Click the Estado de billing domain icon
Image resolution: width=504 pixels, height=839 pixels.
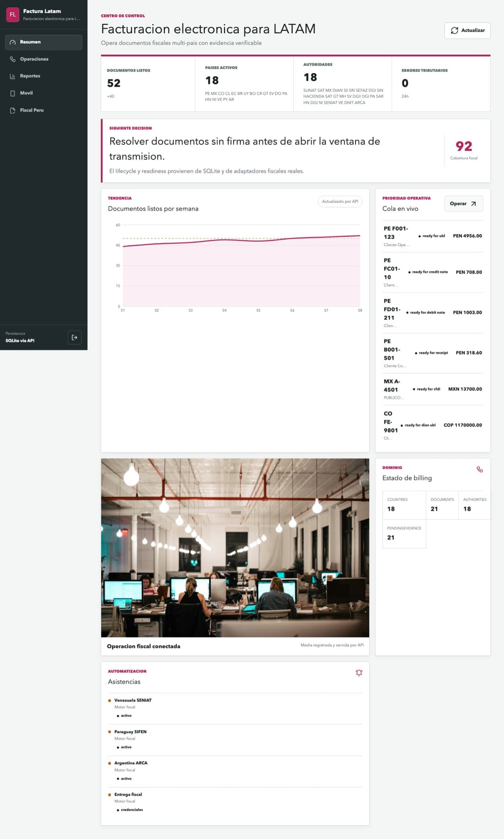tap(480, 470)
